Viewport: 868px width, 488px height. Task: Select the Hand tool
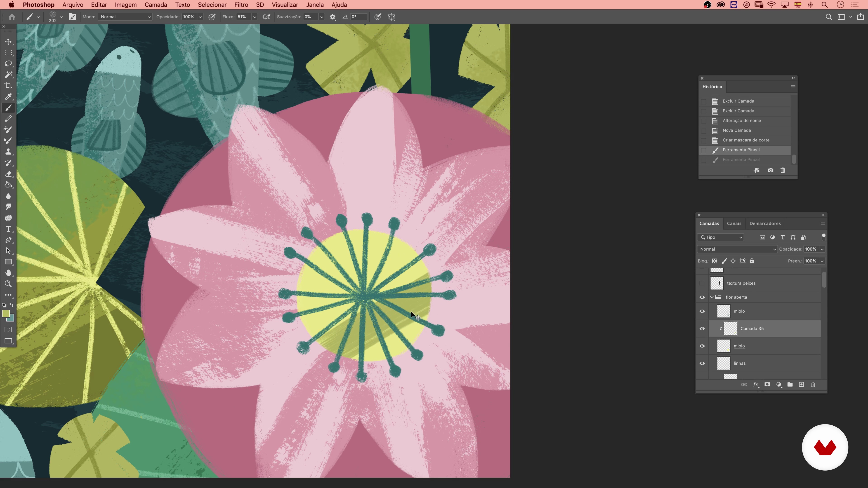coord(8,273)
